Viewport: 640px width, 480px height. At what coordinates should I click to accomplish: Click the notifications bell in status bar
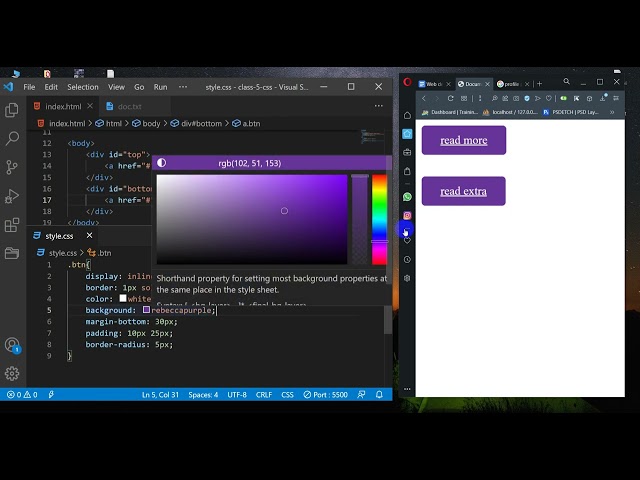click(379, 395)
